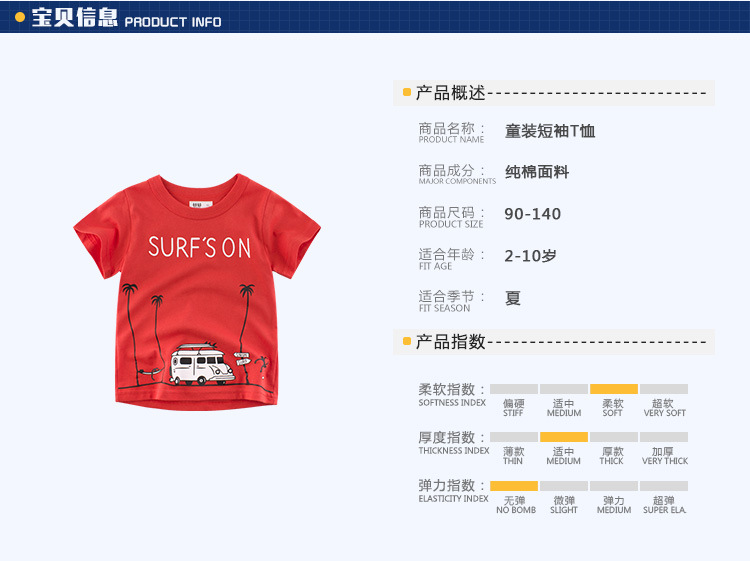Click the 宝贝信息 PRODUCT INFO header
The image size is (750, 561).
click(126, 18)
